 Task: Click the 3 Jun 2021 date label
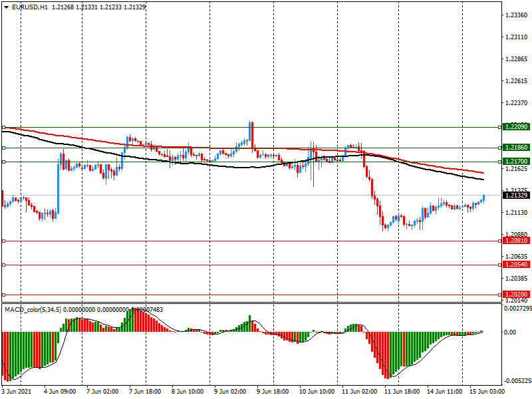(x=16, y=393)
